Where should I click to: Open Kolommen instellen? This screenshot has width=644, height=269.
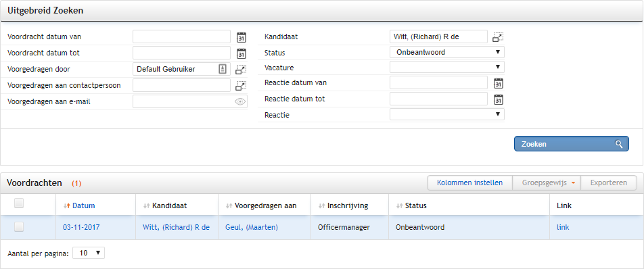[x=470, y=183]
